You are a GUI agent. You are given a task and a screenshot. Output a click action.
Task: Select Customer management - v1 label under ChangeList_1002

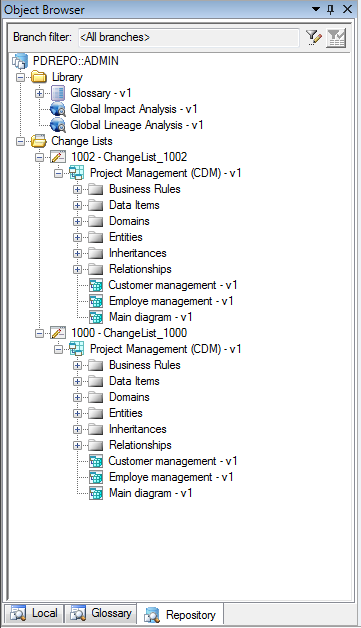tap(173, 285)
